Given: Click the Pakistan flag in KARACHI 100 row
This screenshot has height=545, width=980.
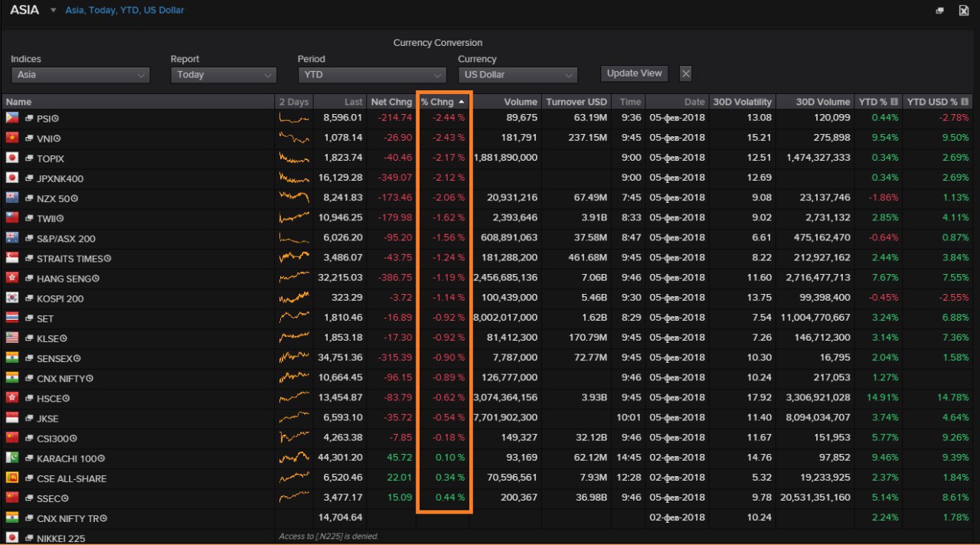Looking at the screenshot, I should pyautogui.click(x=11, y=458).
